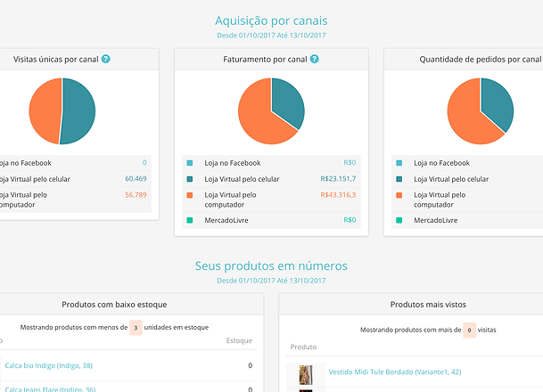Click Loja Virtual pelo celular label in Faturamento legend
The width and height of the screenshot is (543, 392).
242,179
